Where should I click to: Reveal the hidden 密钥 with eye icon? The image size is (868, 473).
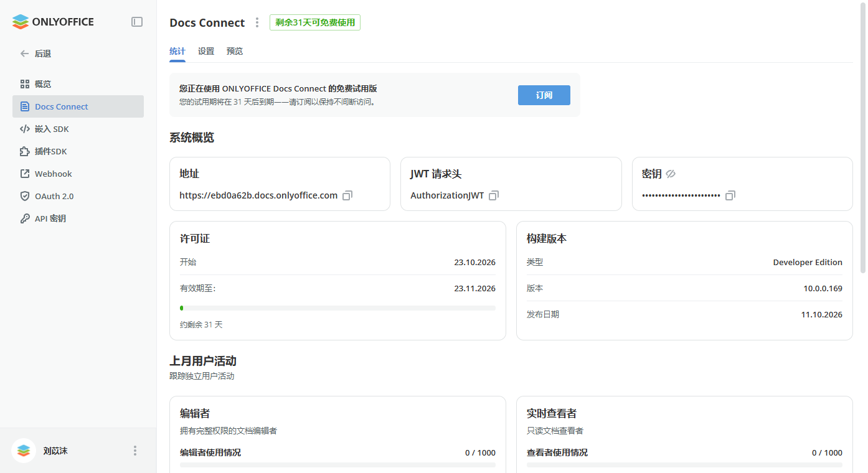coord(671,174)
